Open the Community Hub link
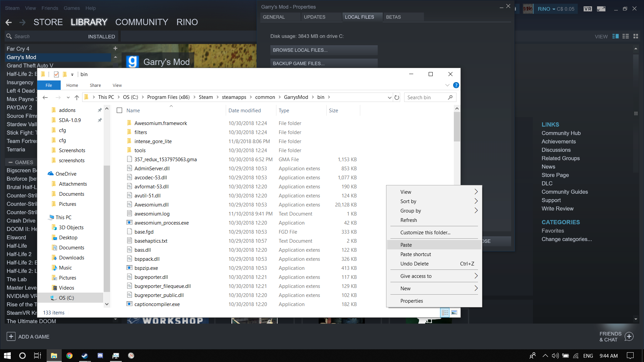The image size is (644, 362). click(x=561, y=133)
